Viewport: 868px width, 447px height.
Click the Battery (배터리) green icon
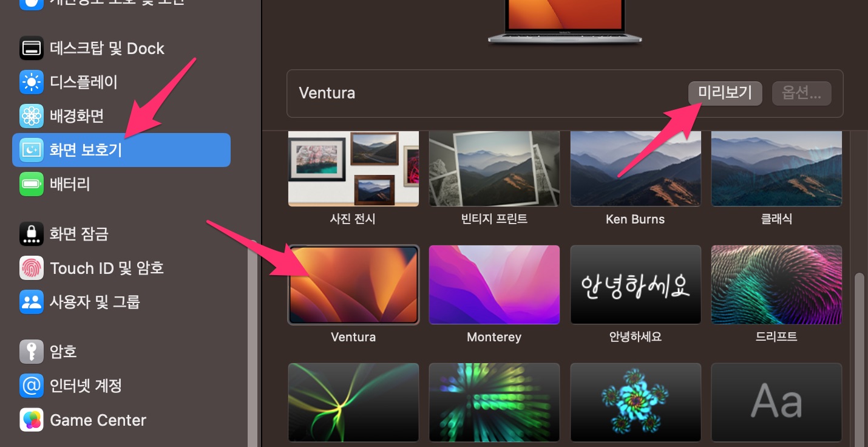(x=32, y=183)
